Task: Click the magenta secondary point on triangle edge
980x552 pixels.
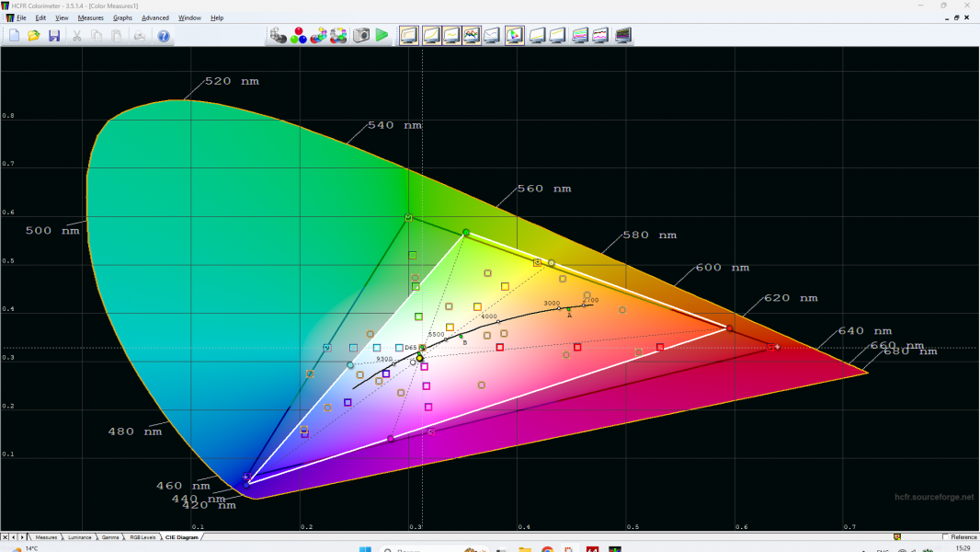Action: [x=391, y=439]
